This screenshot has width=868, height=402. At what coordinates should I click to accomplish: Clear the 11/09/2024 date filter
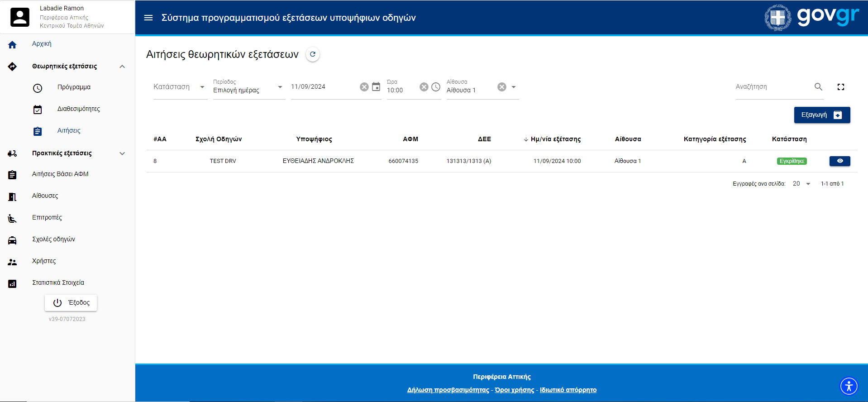click(x=364, y=87)
